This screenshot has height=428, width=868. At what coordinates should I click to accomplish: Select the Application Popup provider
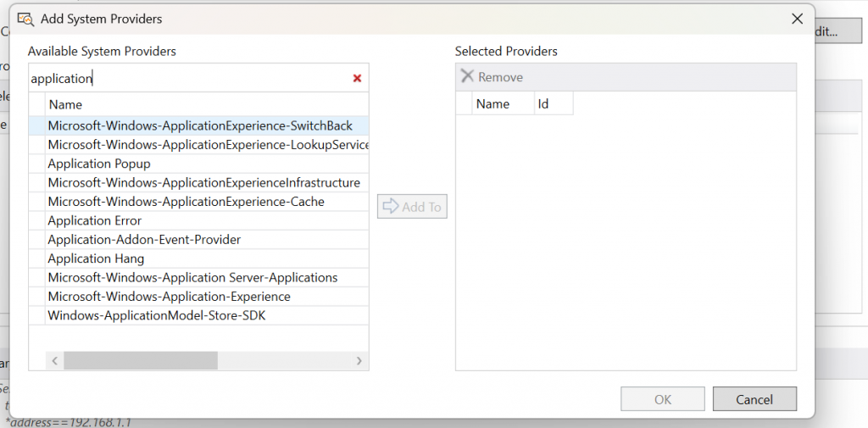(x=199, y=164)
